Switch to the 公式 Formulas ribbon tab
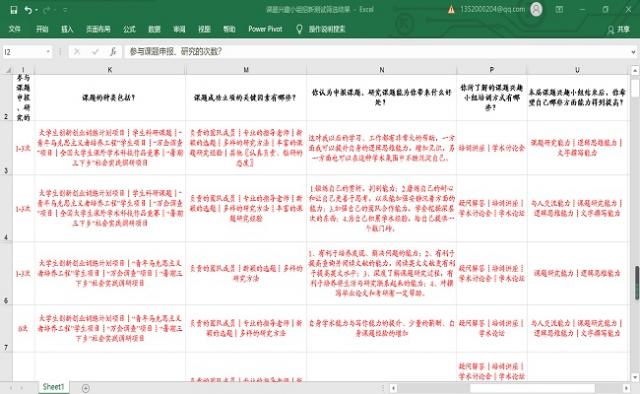 pyautogui.click(x=129, y=29)
